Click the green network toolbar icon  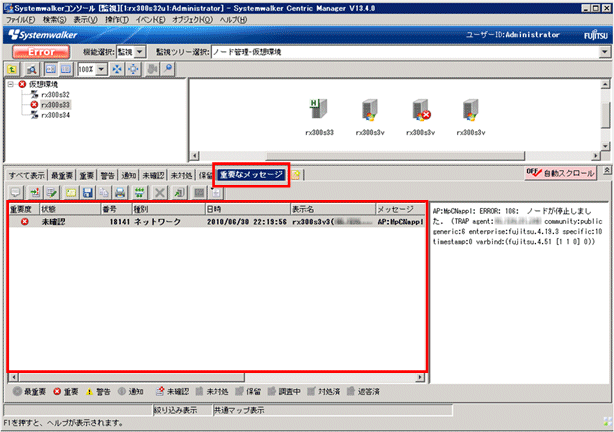click(139, 193)
